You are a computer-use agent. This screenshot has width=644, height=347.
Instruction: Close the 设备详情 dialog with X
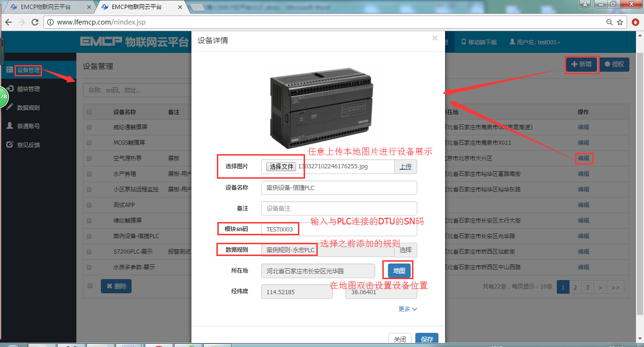point(435,38)
